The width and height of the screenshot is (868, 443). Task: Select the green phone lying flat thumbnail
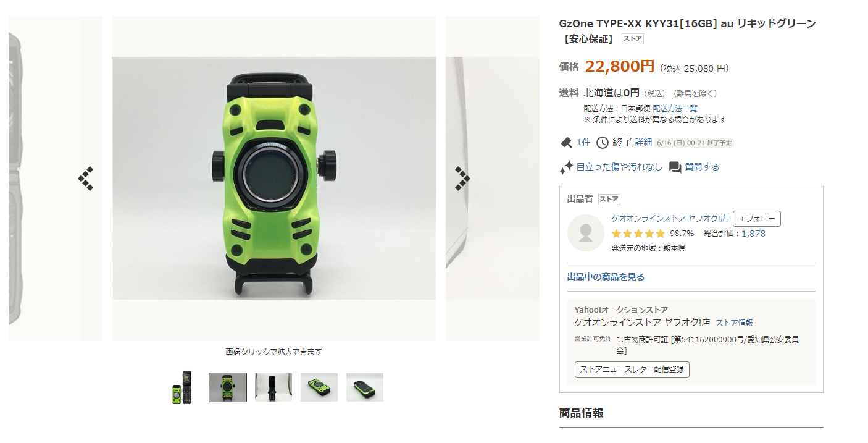(319, 387)
